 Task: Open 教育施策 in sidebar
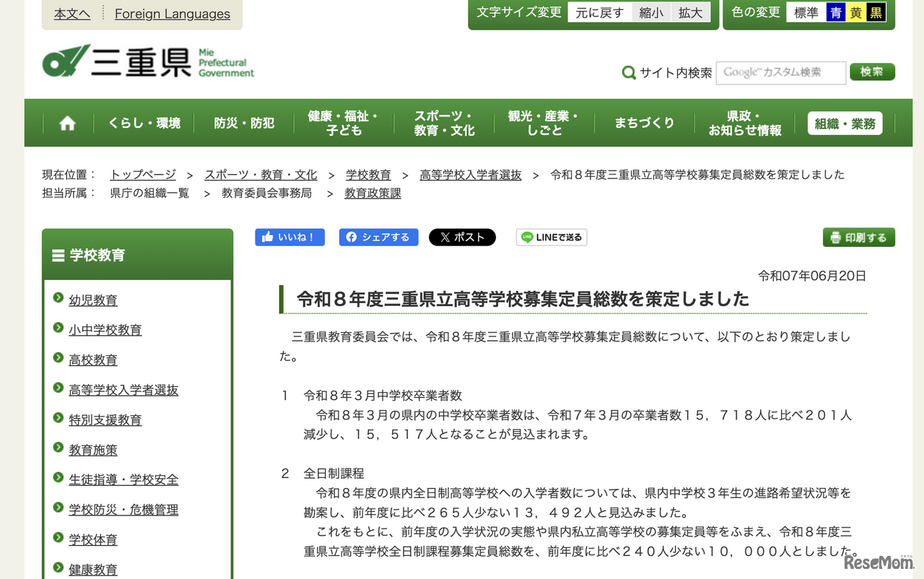pos(93,450)
